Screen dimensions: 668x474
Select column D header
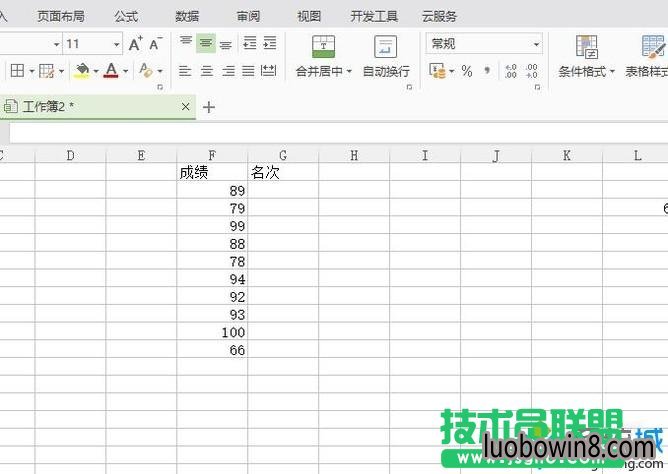pyautogui.click(x=70, y=155)
